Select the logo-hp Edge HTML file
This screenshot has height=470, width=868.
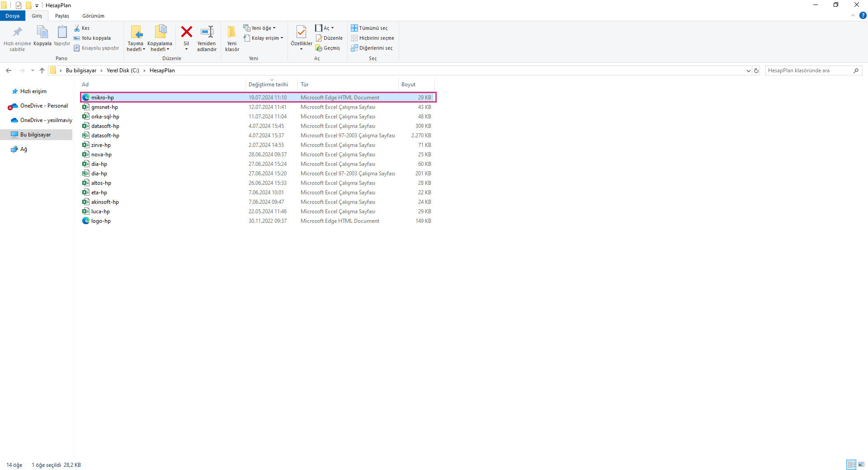pos(258,221)
